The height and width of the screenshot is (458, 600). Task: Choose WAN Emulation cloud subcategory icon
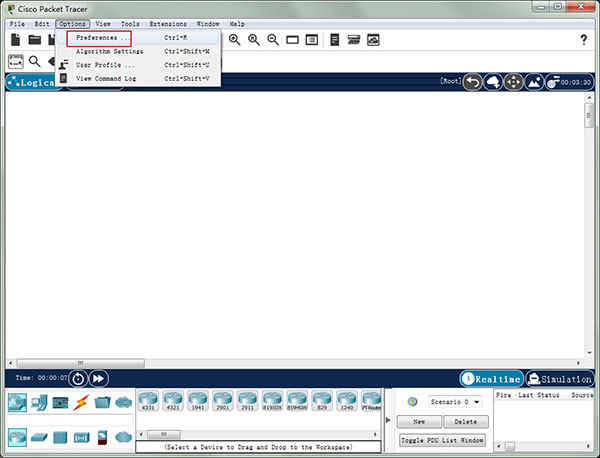124,437
